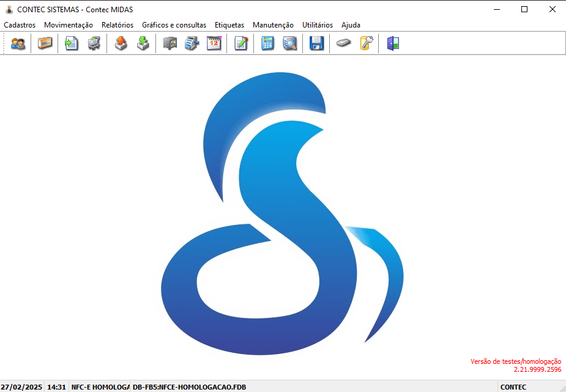Click the version number 2.21.9999.2596

point(537,369)
